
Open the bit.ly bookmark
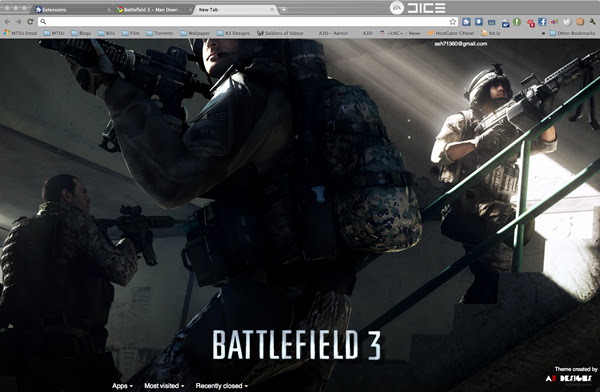click(491, 33)
